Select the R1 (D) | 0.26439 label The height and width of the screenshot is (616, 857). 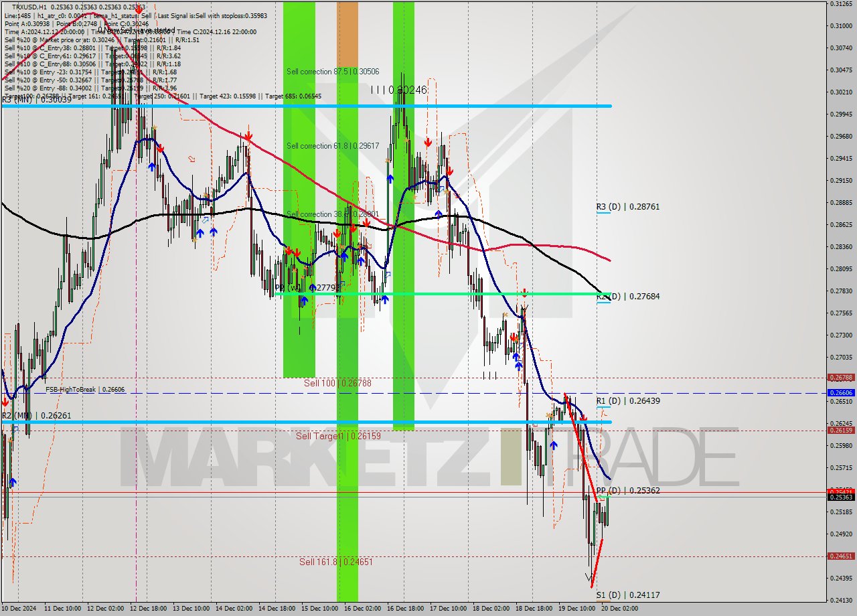[628, 401]
